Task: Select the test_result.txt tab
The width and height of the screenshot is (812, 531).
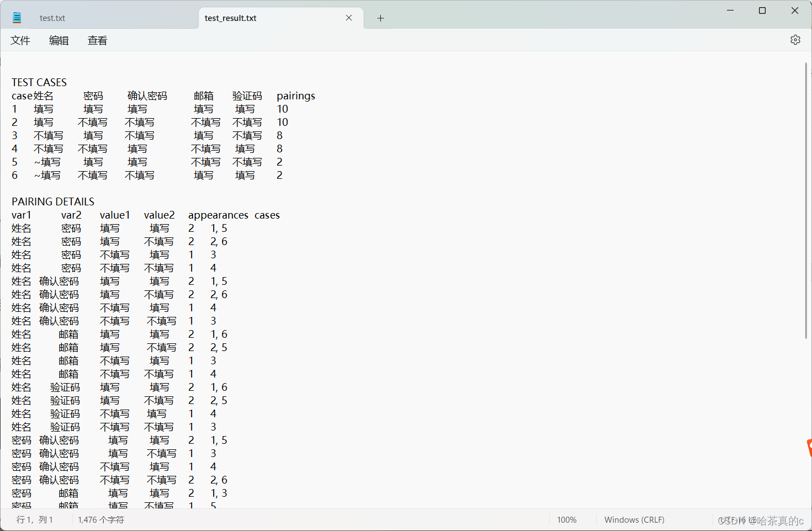Action: tap(230, 18)
